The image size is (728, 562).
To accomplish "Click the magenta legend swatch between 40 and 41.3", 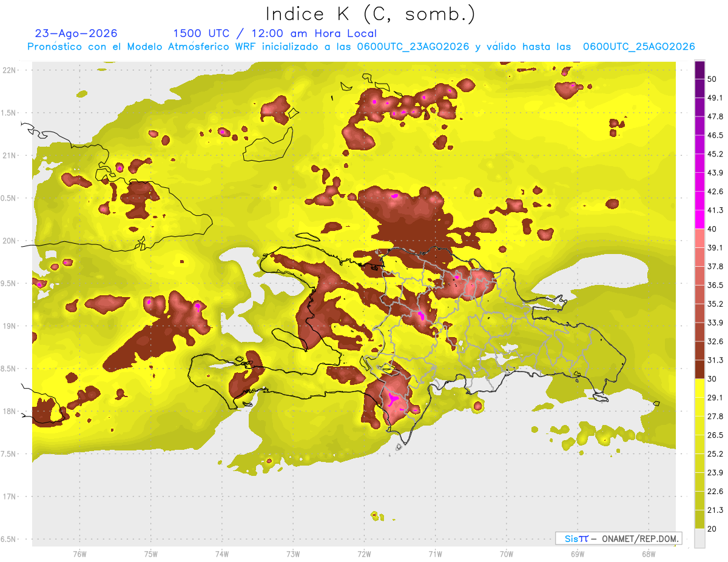I will pos(700,220).
